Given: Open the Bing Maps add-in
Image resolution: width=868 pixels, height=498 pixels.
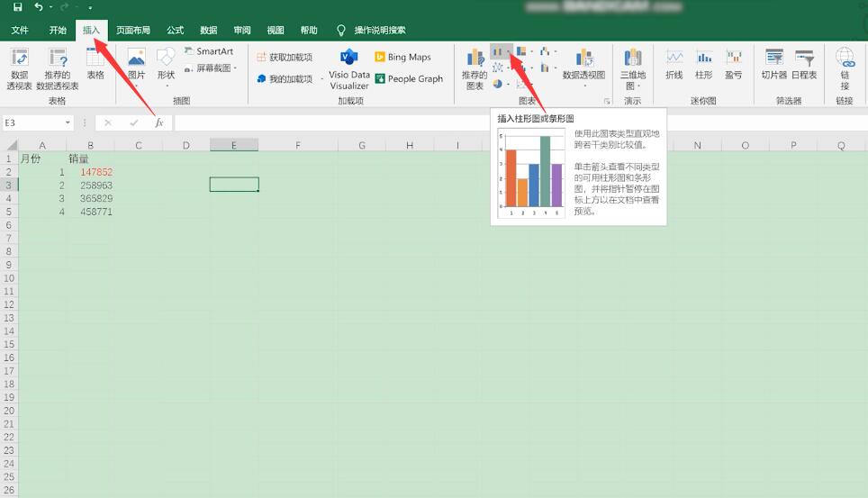Looking at the screenshot, I should (403, 57).
